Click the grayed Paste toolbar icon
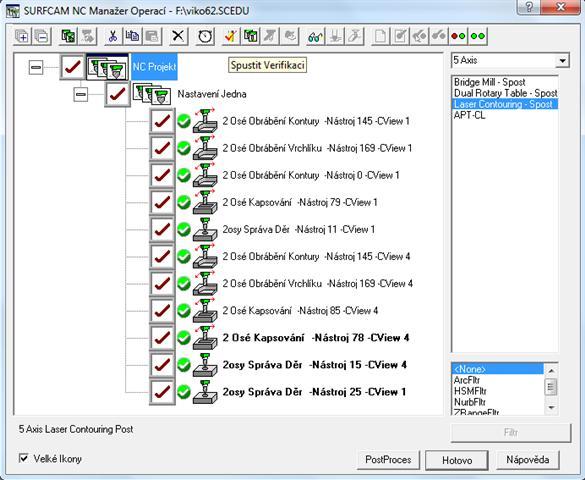585x480 pixels. (151, 36)
